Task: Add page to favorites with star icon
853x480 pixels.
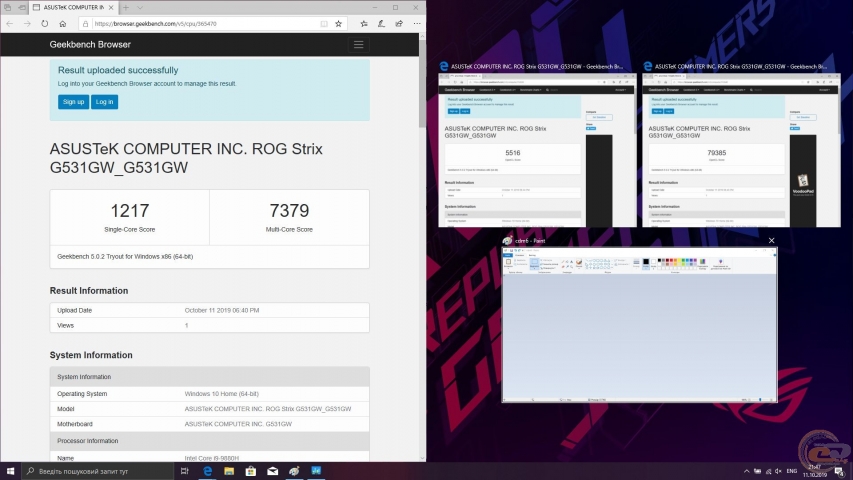Action: point(338,24)
